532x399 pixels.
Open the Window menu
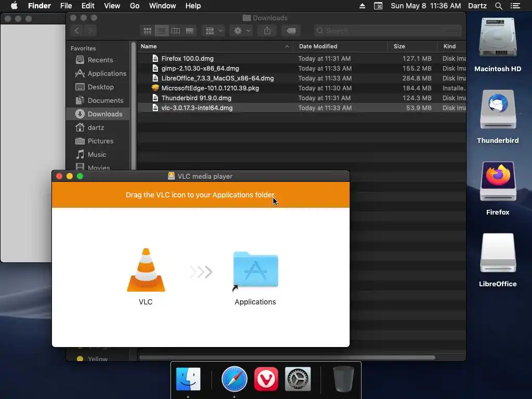click(x=163, y=6)
